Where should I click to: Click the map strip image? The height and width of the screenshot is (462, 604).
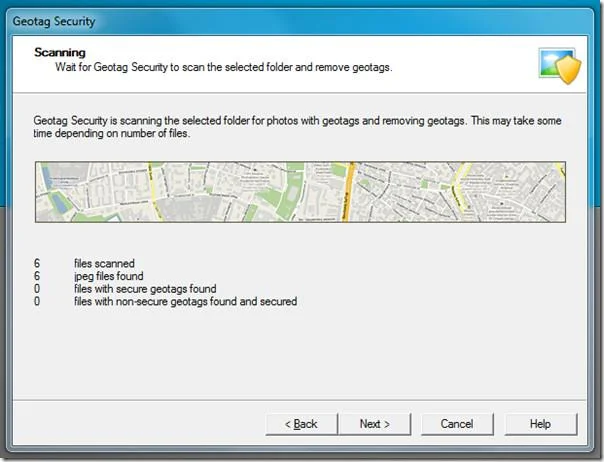click(x=300, y=192)
